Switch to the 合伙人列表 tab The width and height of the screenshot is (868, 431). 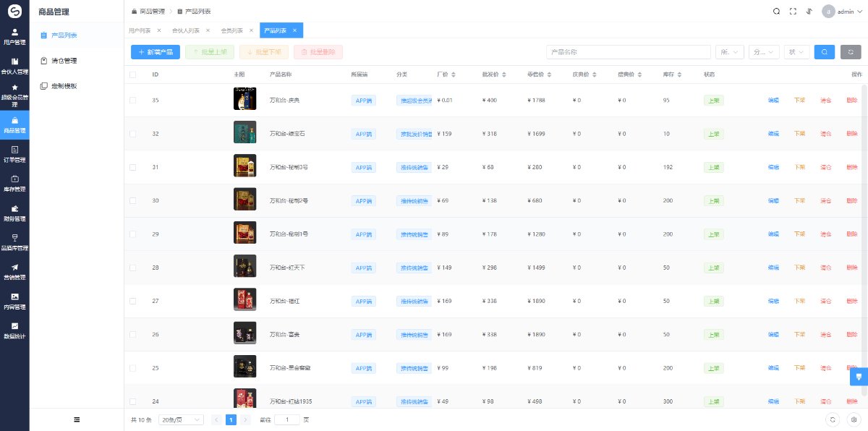click(x=186, y=30)
